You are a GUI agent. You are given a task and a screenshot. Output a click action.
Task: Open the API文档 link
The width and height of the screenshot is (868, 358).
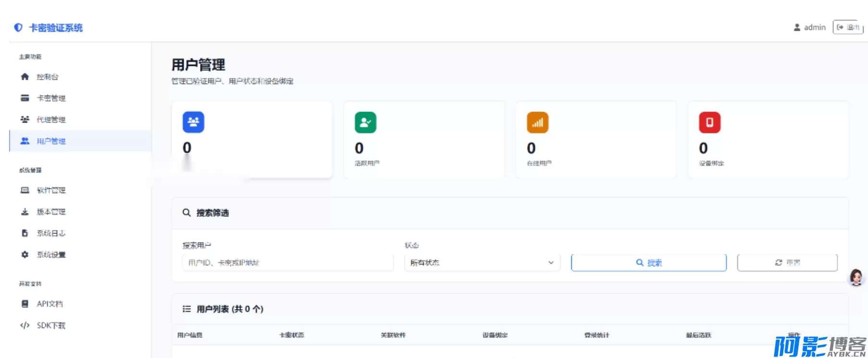click(x=50, y=304)
